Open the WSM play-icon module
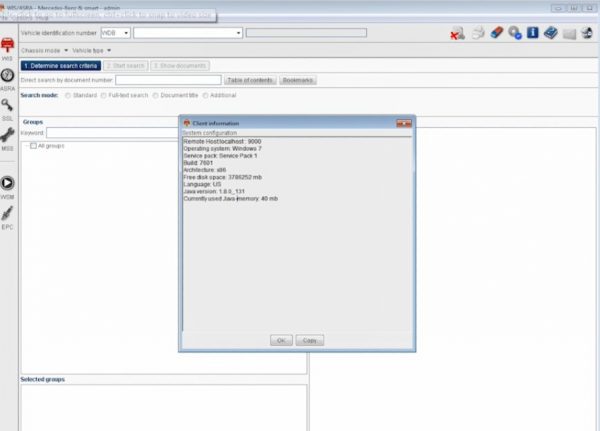 (x=7, y=187)
